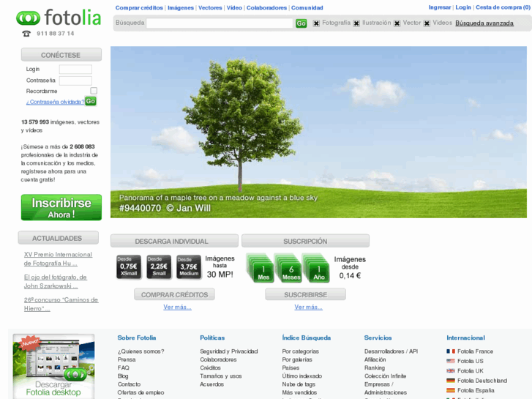Viewport: 532px width, 399px height.
Task: Open the Blog footer link
Action: coord(123,376)
